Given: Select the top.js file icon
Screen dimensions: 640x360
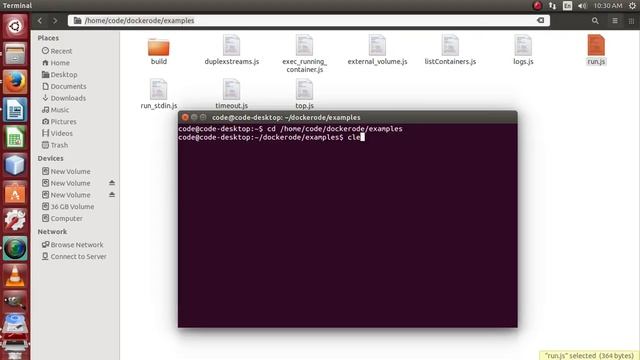Looking at the screenshot, I should pos(304,89).
